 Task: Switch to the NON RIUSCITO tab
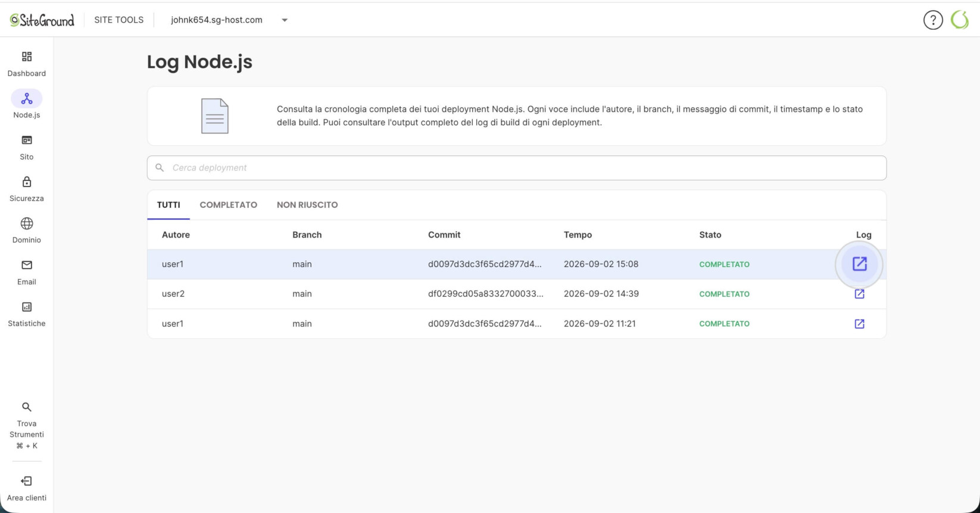pos(307,204)
